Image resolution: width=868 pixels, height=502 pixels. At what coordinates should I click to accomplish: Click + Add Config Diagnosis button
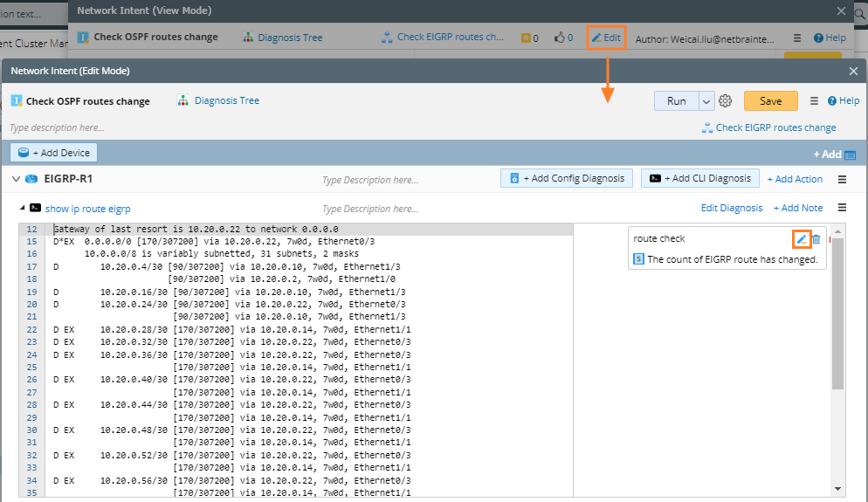567,178
